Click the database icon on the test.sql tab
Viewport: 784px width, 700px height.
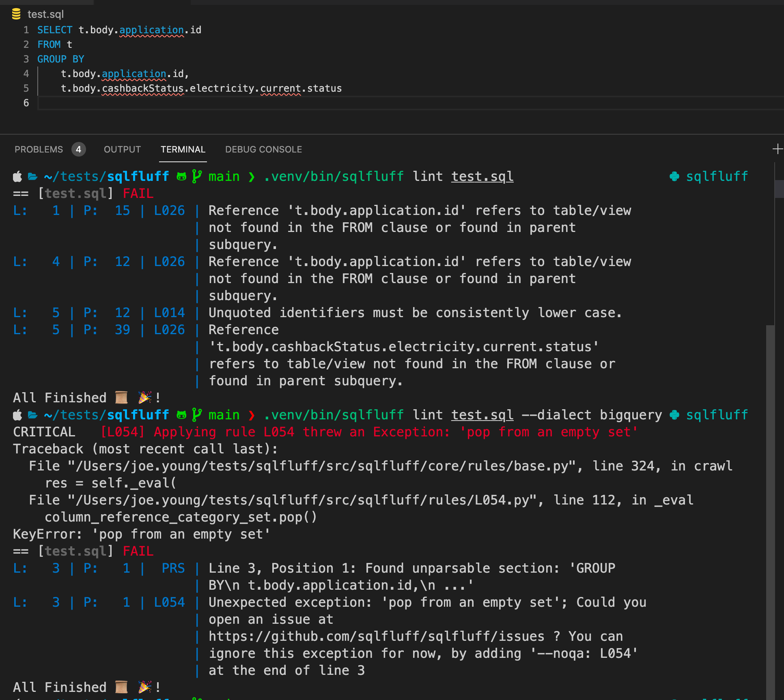click(16, 14)
